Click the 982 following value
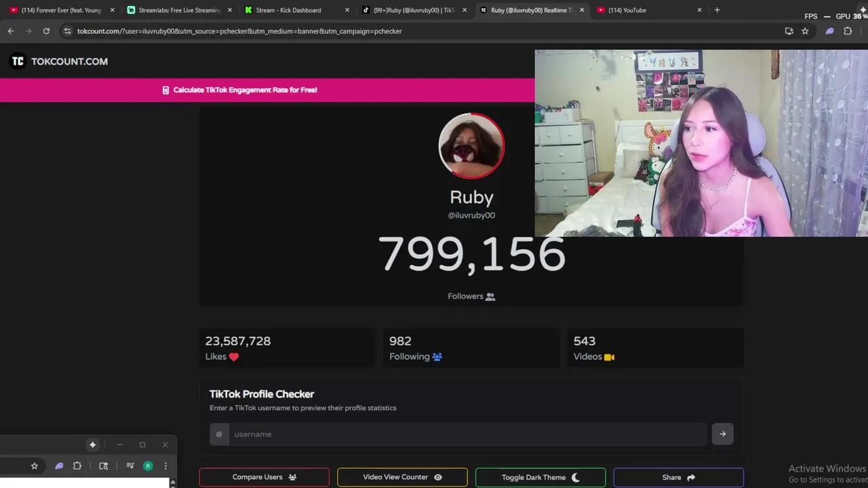868x488 pixels. 400,341
